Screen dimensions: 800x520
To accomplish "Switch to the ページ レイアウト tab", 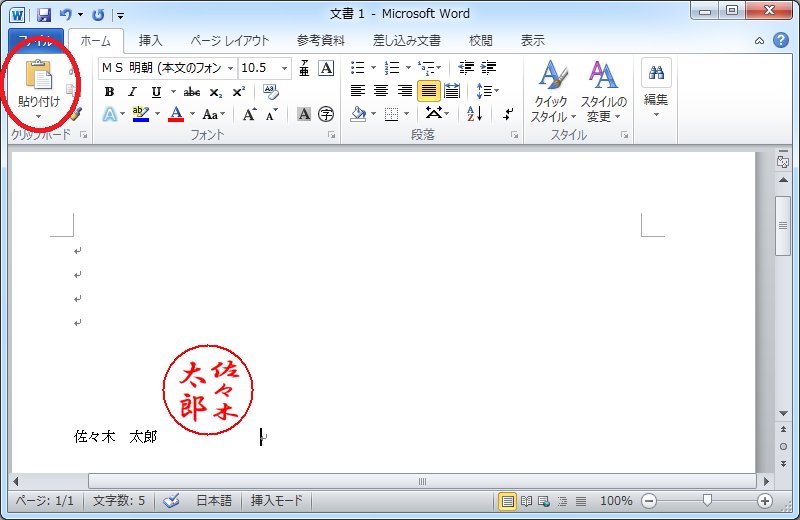I will 230,41.
